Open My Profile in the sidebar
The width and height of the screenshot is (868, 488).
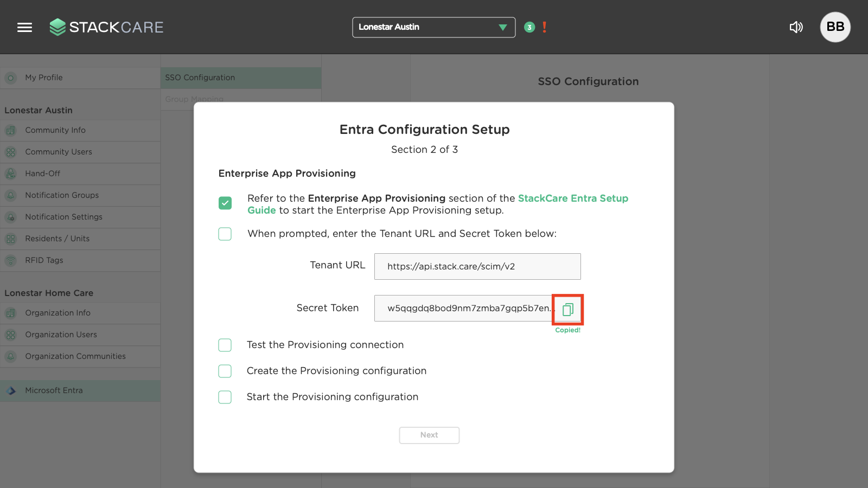(x=80, y=78)
